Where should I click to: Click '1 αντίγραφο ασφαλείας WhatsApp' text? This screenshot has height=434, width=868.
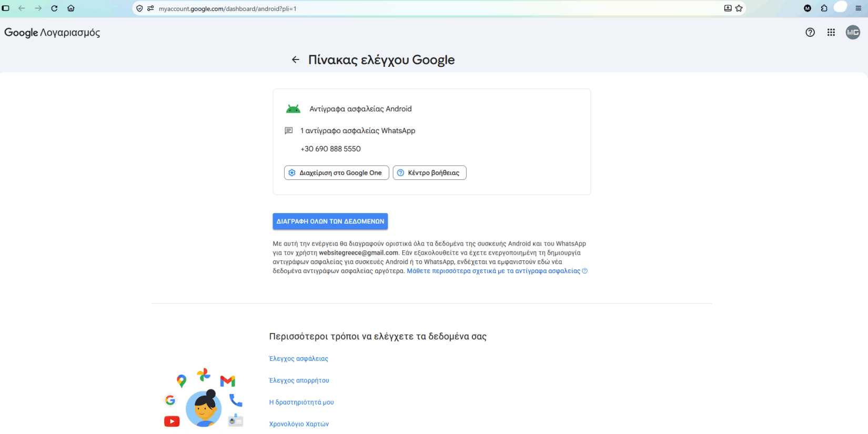pyautogui.click(x=358, y=130)
